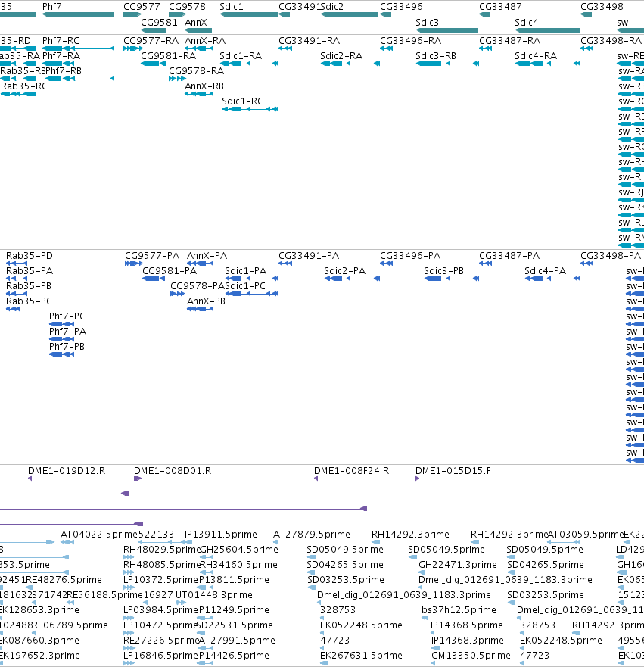644x667 pixels.
Task: Select the AnnX-PB protein label
Action: (206, 301)
